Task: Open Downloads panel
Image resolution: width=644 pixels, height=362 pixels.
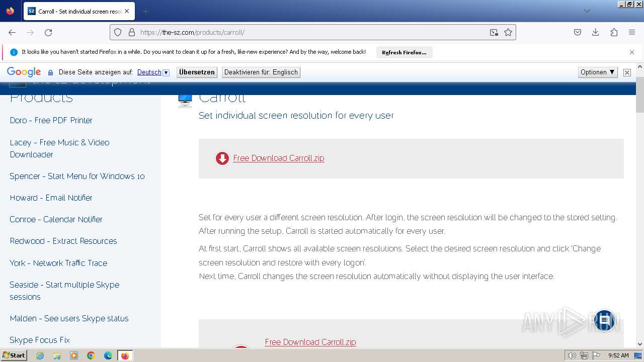Action: [x=596, y=32]
